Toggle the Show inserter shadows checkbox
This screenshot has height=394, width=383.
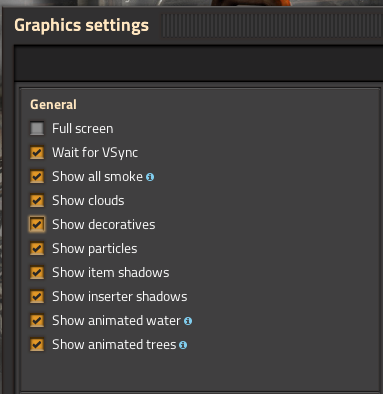click(37, 297)
